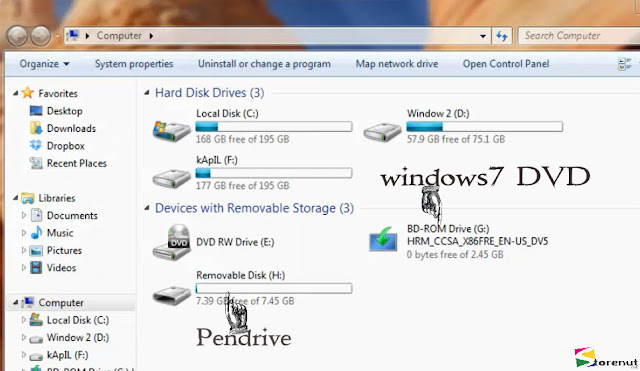Click the Local Disk (C:) Windows drive icon
Image resolution: width=640 pixels, height=371 pixels.
click(171, 130)
